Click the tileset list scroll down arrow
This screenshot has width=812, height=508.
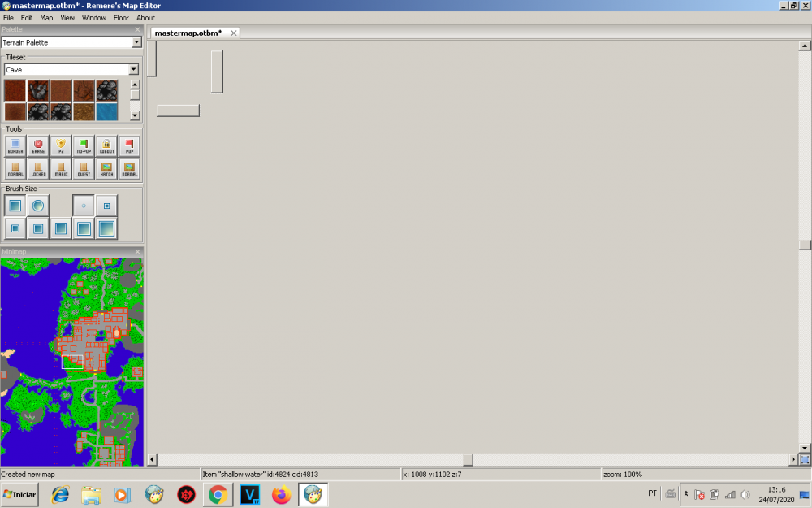click(135, 115)
